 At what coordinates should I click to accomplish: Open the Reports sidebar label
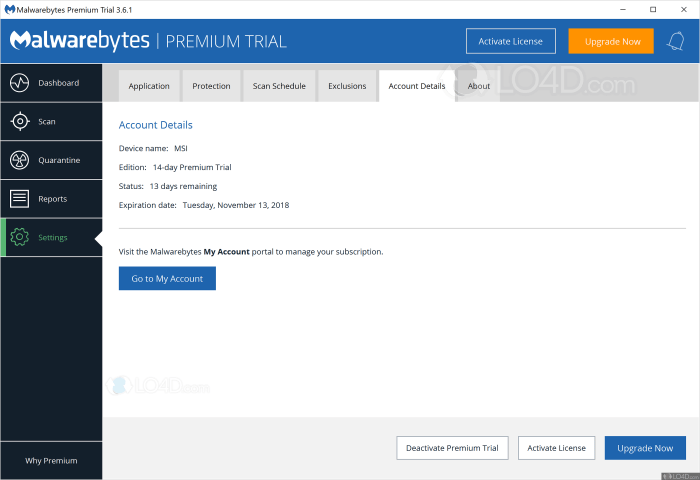tap(53, 199)
